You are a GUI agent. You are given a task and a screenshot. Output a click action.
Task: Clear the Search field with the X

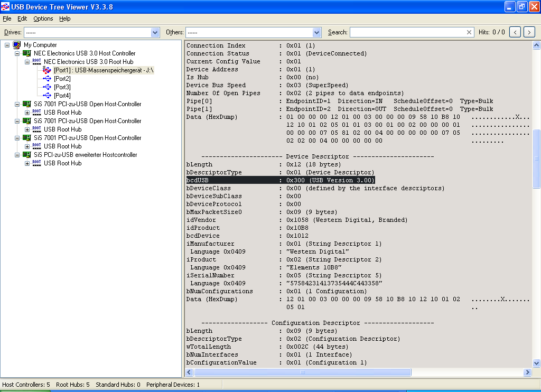(x=469, y=32)
